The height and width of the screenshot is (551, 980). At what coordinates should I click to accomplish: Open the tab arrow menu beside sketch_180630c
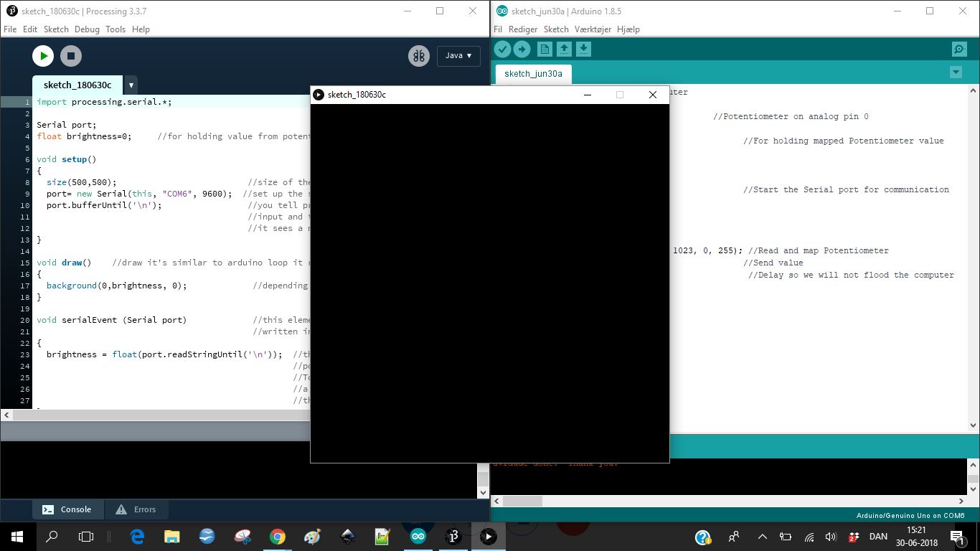click(x=131, y=85)
